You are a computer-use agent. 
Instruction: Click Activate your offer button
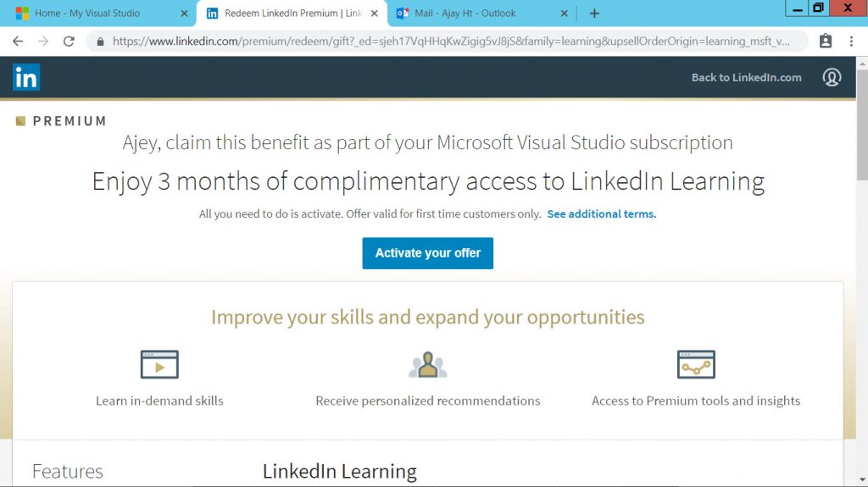pyautogui.click(x=428, y=253)
